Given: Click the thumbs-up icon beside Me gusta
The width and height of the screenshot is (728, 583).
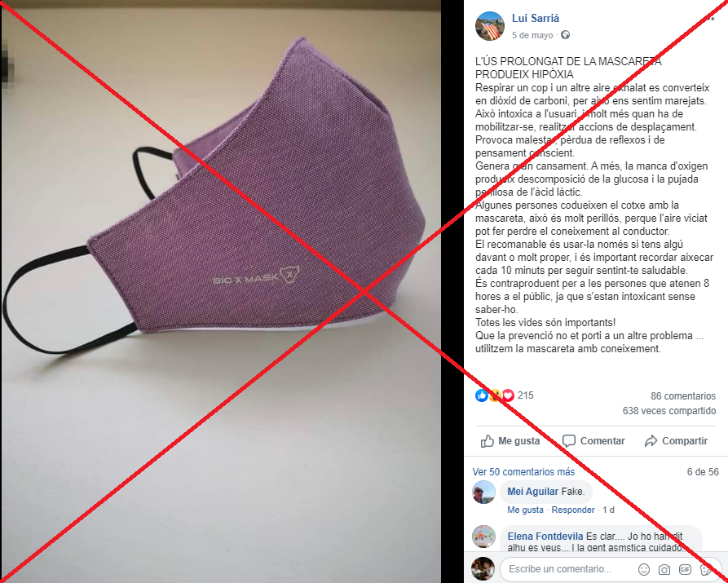Looking at the screenshot, I should tap(487, 441).
